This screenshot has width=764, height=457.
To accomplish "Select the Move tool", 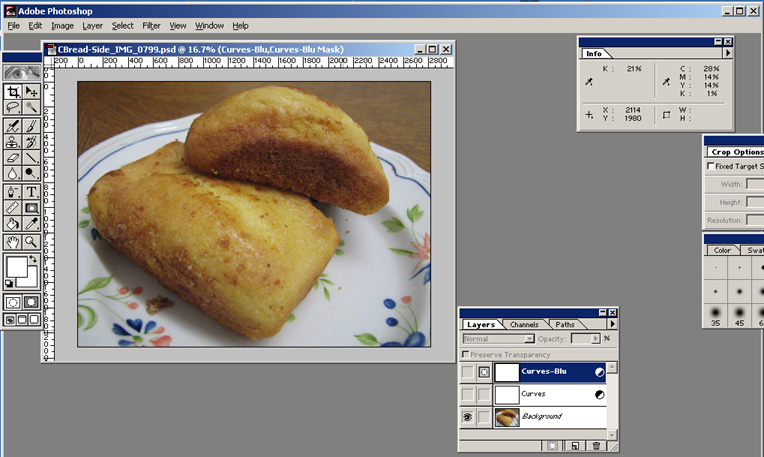I will point(31,91).
